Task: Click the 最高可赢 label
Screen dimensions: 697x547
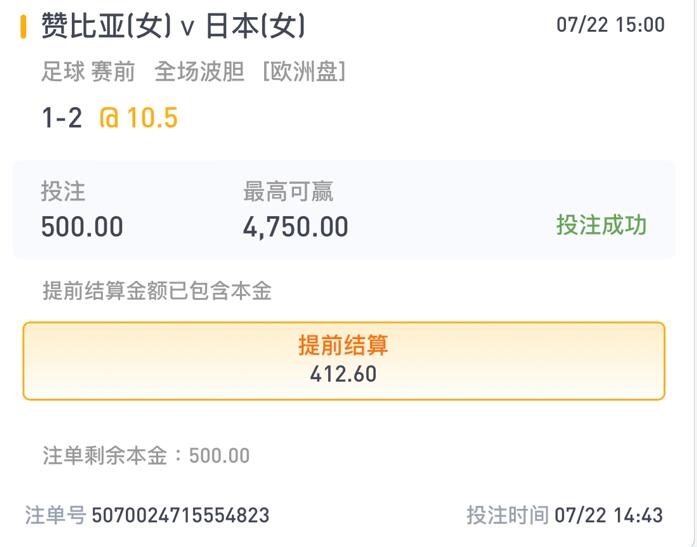Action: click(x=288, y=191)
